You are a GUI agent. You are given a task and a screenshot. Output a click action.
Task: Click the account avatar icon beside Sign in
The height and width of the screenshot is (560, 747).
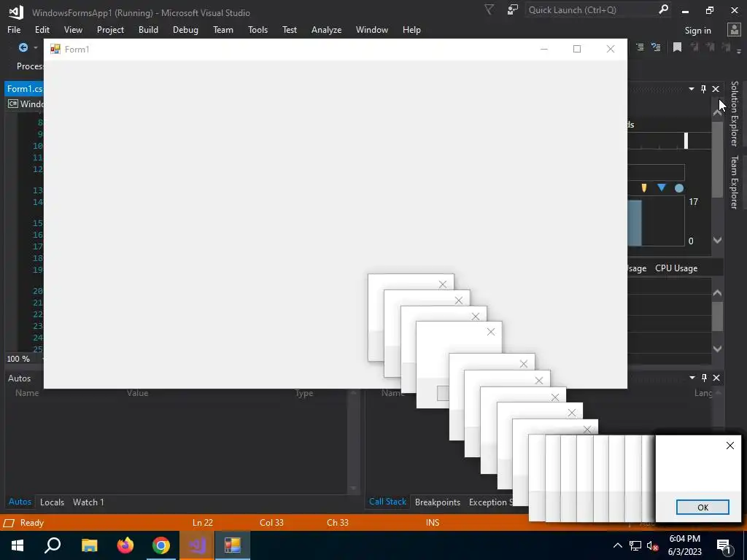pos(734,29)
